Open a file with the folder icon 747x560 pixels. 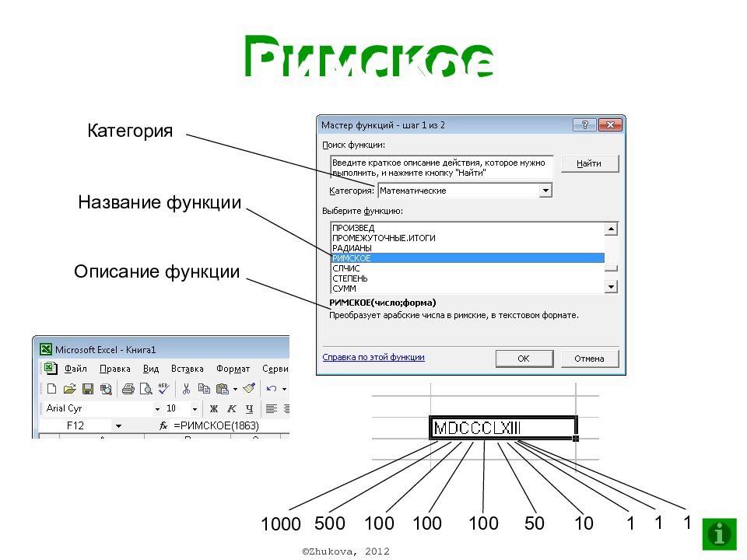click(69, 389)
